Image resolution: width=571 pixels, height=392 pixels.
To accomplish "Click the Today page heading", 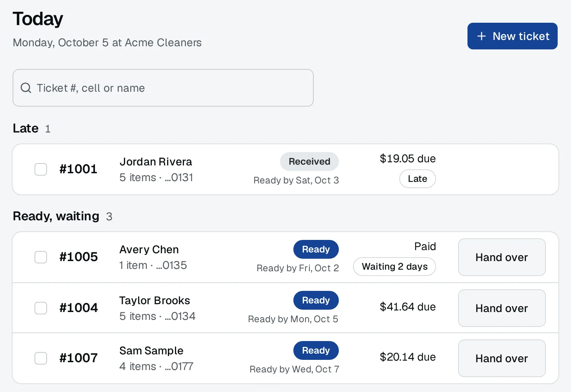I will click(38, 19).
